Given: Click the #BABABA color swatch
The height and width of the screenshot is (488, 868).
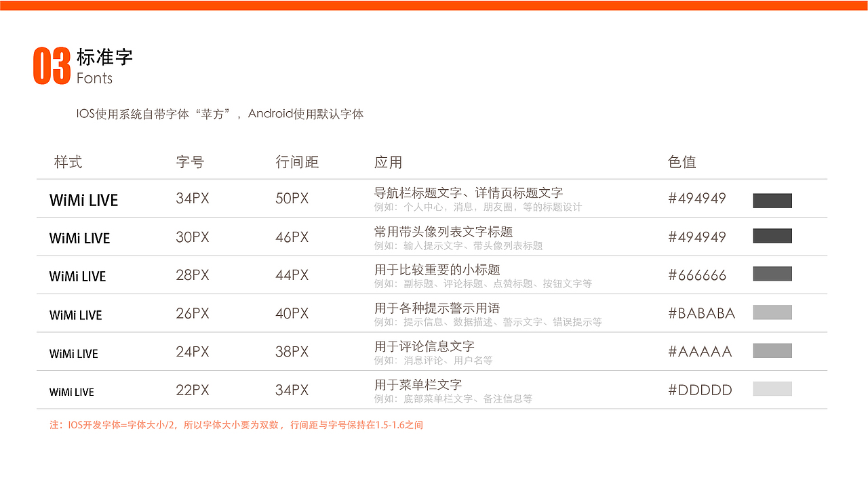Looking at the screenshot, I should (x=772, y=312).
